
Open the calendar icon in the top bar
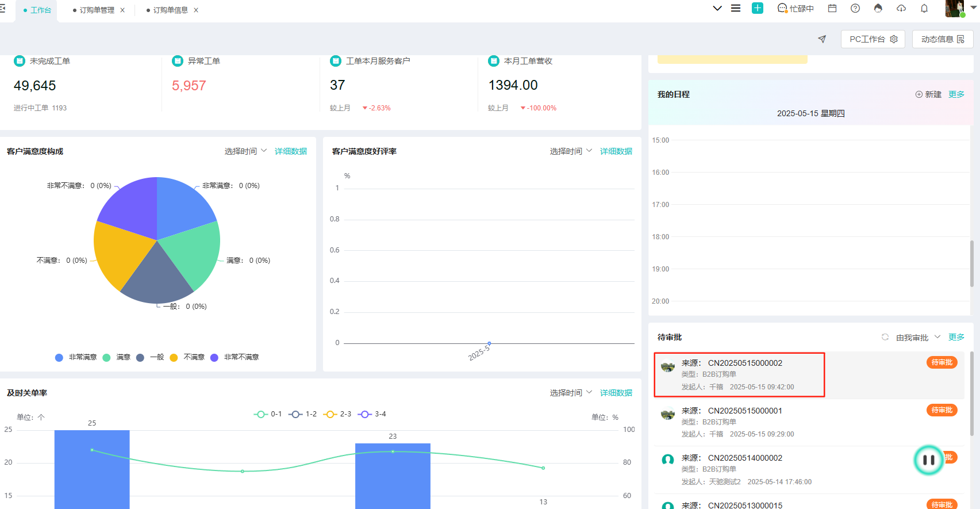[x=832, y=8]
